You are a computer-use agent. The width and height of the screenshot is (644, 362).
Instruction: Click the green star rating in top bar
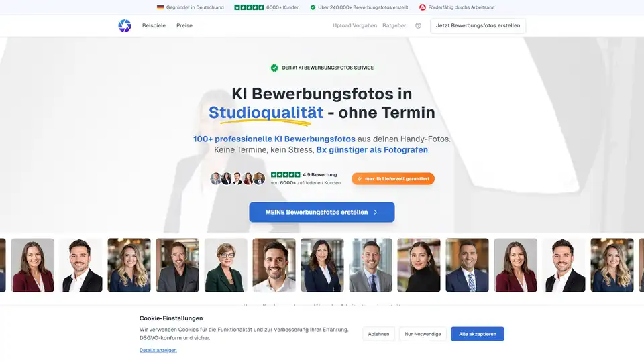click(248, 7)
